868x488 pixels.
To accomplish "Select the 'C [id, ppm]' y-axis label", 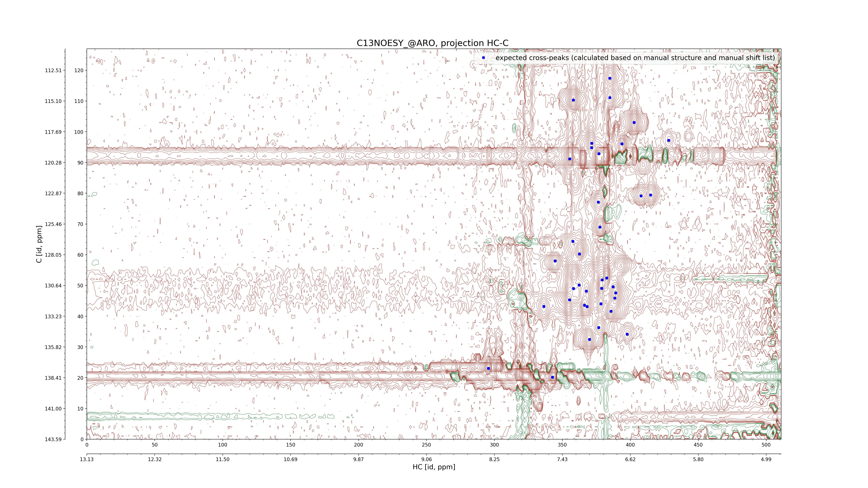I will click(x=39, y=244).
